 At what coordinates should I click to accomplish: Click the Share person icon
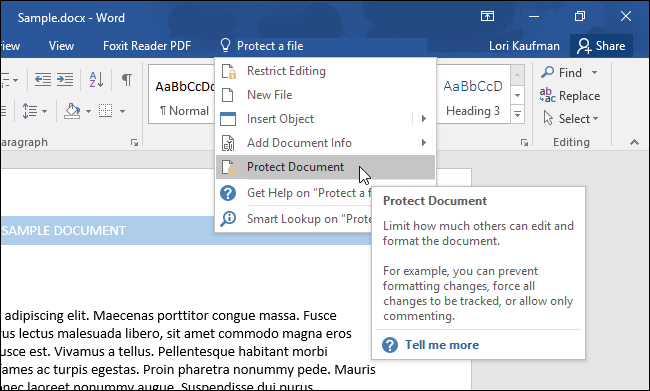584,46
